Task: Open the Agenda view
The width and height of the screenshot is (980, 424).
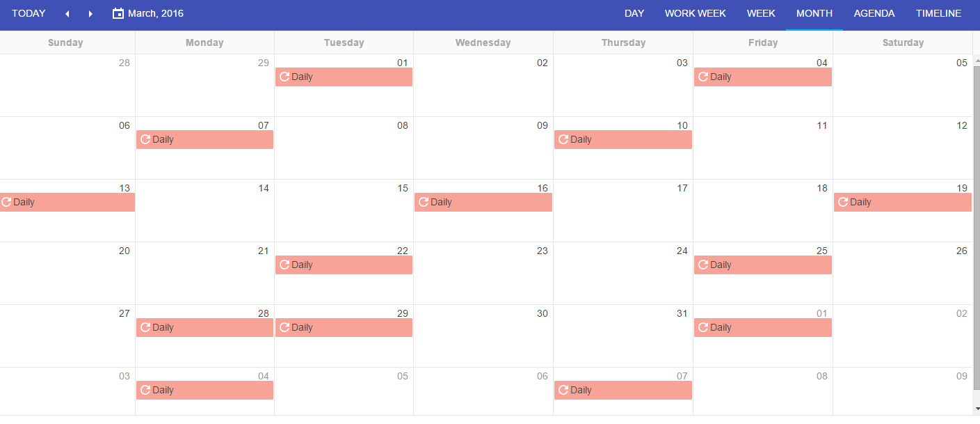Action: [x=874, y=13]
